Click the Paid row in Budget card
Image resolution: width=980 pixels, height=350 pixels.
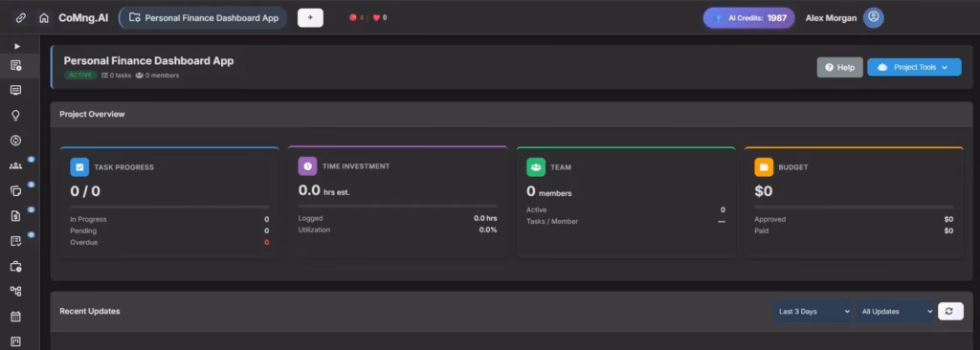point(854,230)
